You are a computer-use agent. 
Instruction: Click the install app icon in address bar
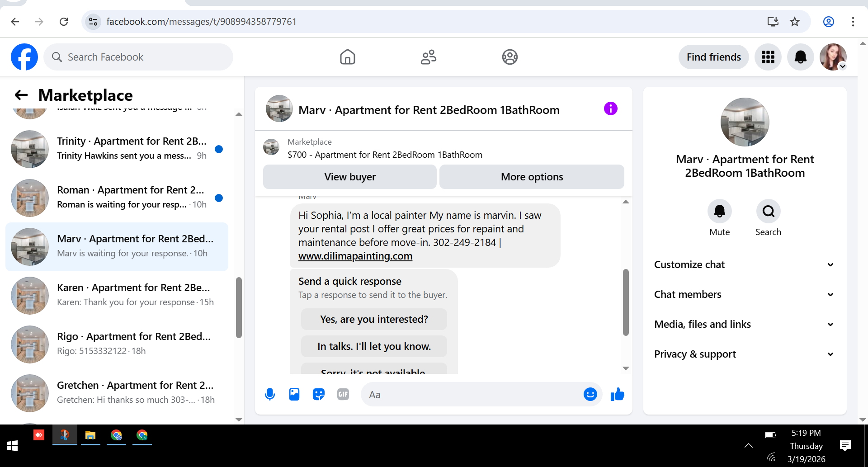tap(773, 22)
